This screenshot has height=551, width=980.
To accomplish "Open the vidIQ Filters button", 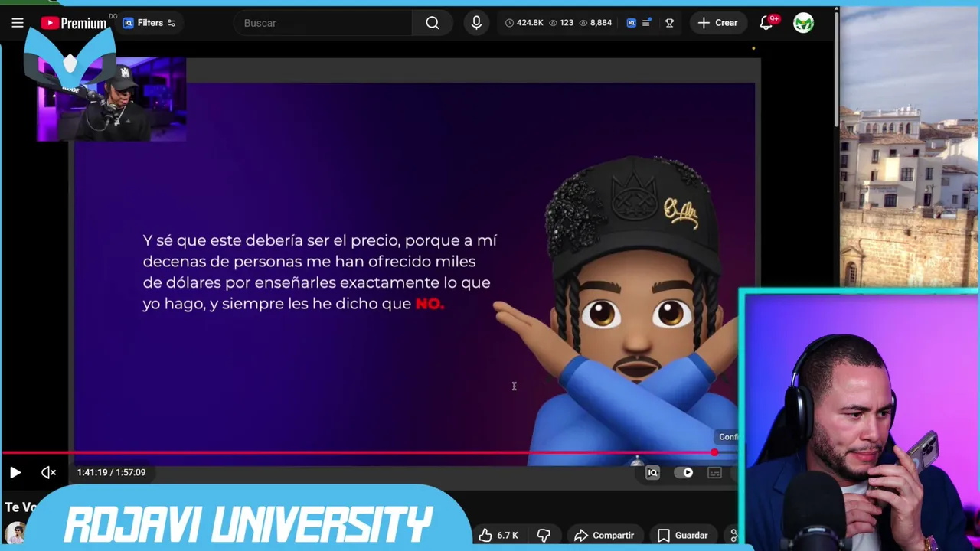I will (x=149, y=23).
